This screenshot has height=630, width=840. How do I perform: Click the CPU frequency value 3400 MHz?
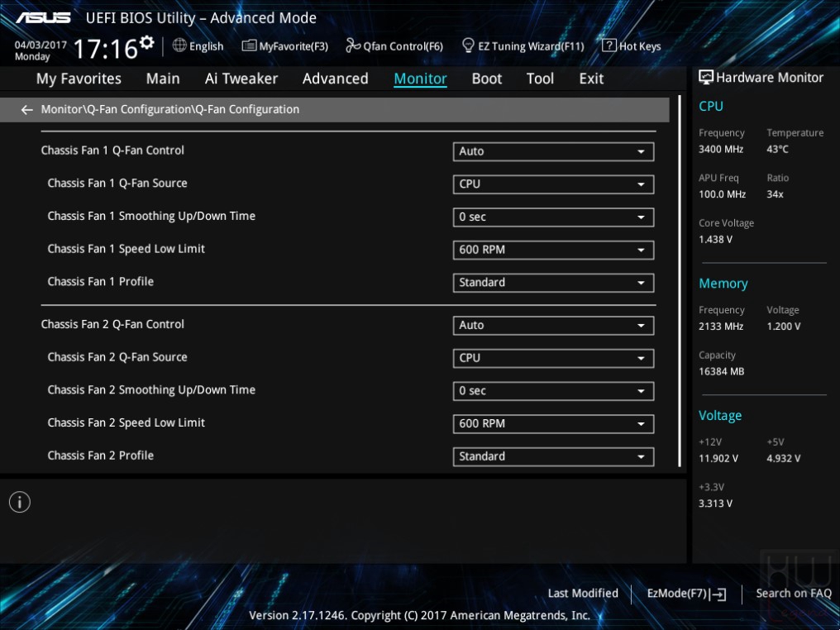(x=721, y=150)
